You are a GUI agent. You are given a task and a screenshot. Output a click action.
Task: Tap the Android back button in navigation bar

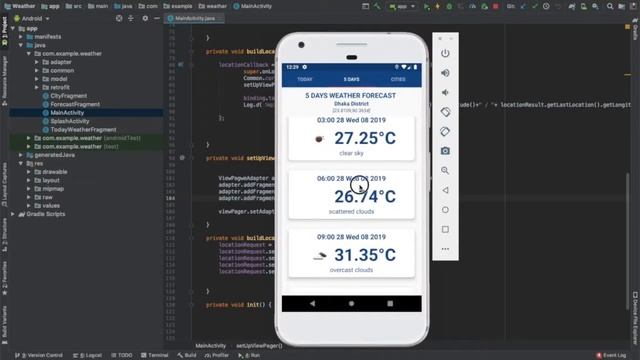point(313,304)
